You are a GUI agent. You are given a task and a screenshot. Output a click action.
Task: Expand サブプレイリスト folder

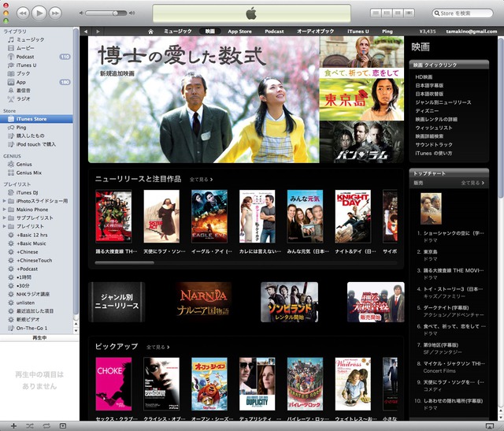click(x=4, y=217)
